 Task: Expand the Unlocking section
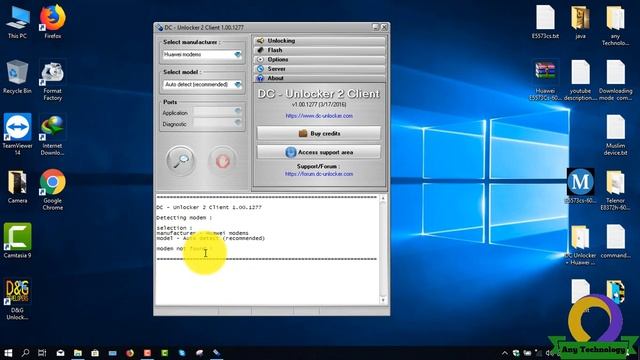point(320,40)
